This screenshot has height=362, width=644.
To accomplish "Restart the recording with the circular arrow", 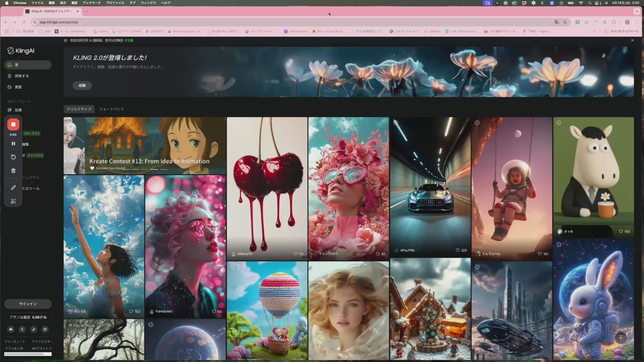I will [x=14, y=157].
